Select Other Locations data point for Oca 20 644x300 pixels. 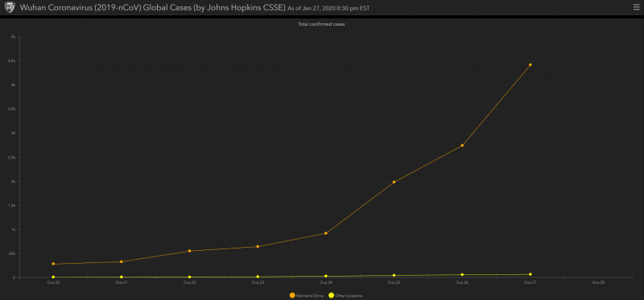53,277
